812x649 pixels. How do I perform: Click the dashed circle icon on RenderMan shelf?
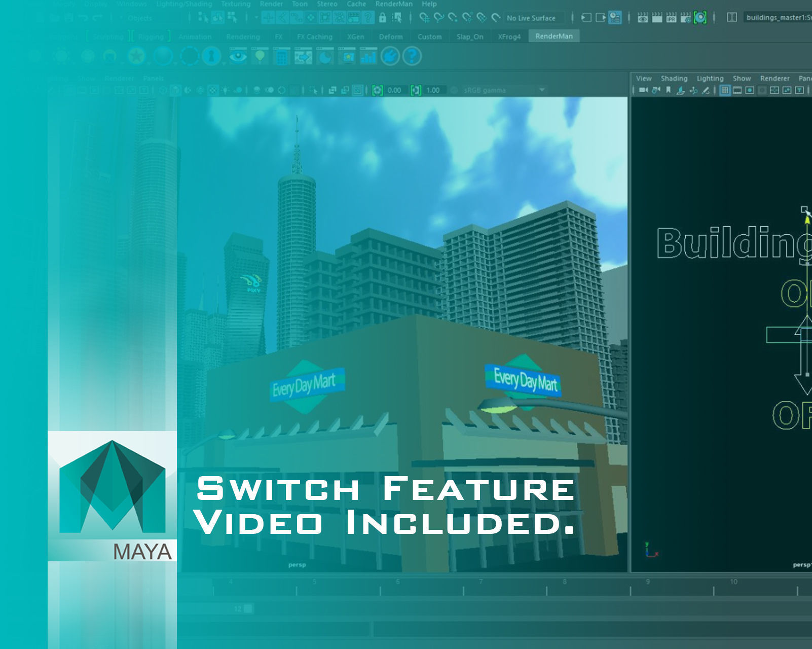pos(190,56)
